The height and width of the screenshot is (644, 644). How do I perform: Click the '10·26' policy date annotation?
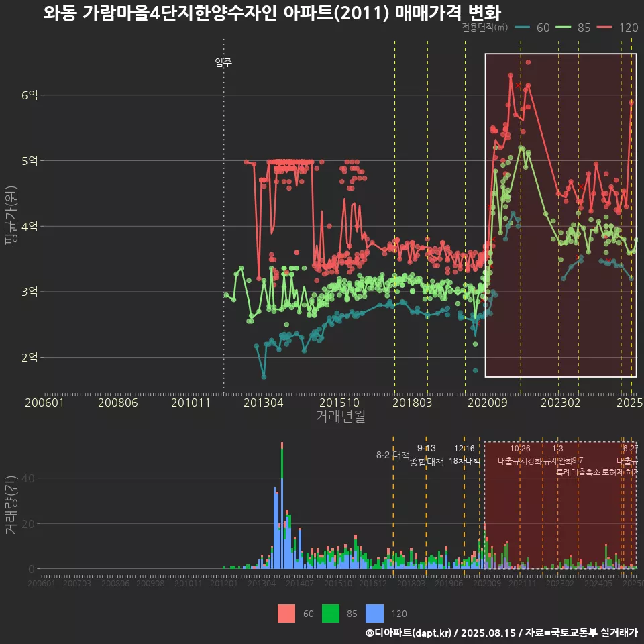pyautogui.click(x=520, y=449)
